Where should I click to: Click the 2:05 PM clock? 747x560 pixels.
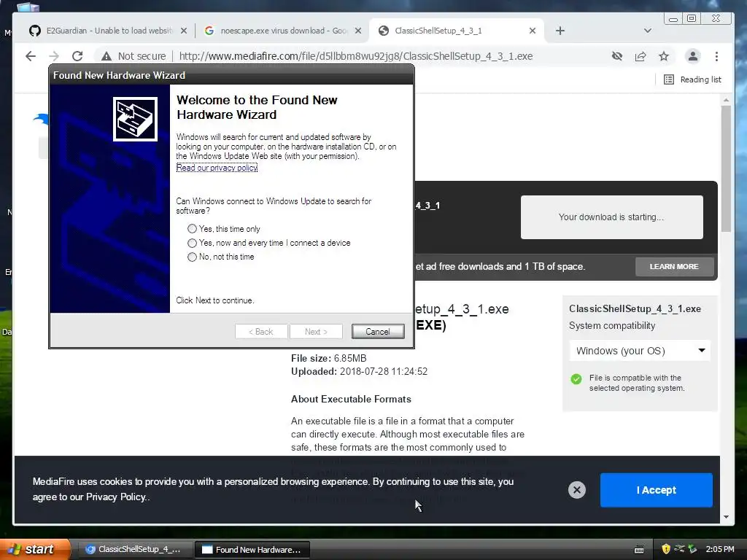[x=720, y=549]
